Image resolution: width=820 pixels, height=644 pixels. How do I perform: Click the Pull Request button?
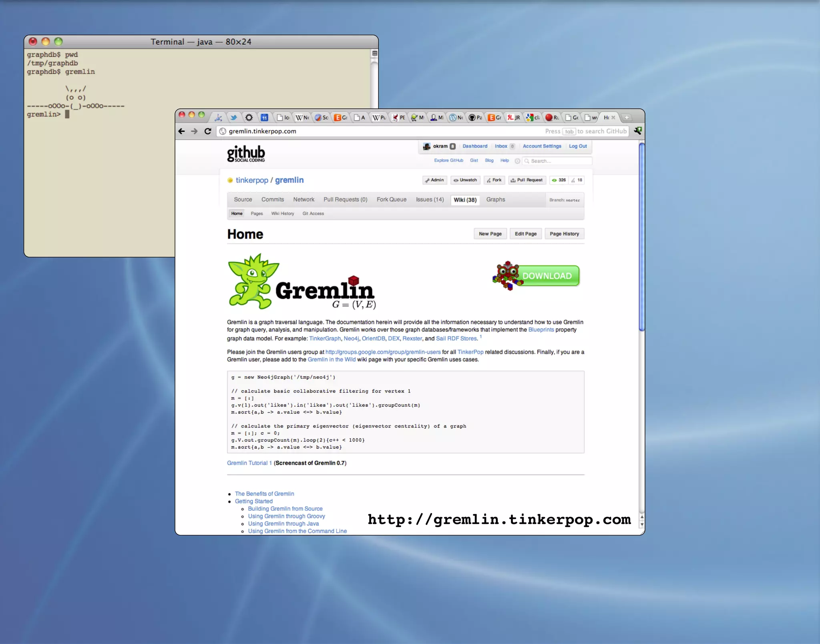coord(527,180)
